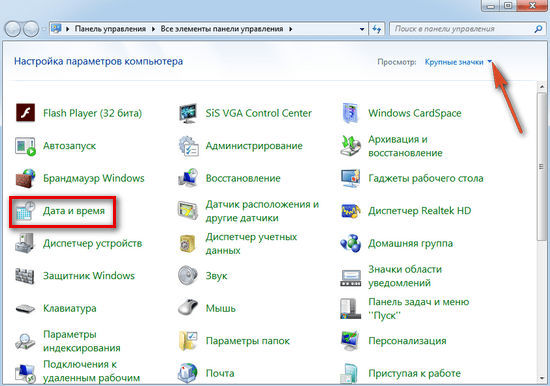This screenshot has width=550, height=386.
Task: Open the Домашняя группа text link
Action: 410,244
